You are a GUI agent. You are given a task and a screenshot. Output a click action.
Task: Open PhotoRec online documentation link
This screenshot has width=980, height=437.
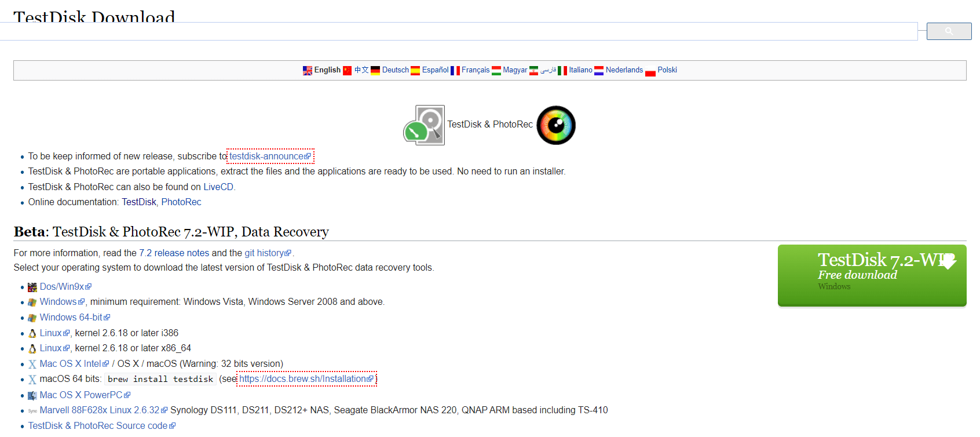[181, 202]
